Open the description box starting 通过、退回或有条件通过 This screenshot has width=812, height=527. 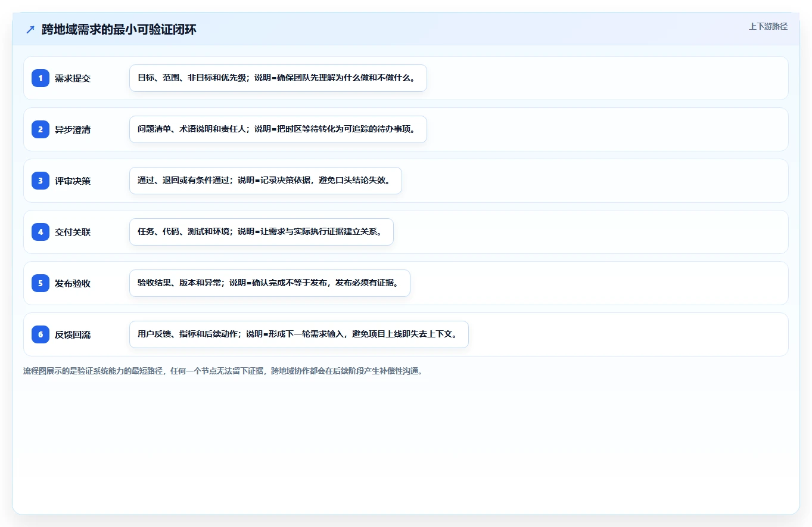pos(266,181)
